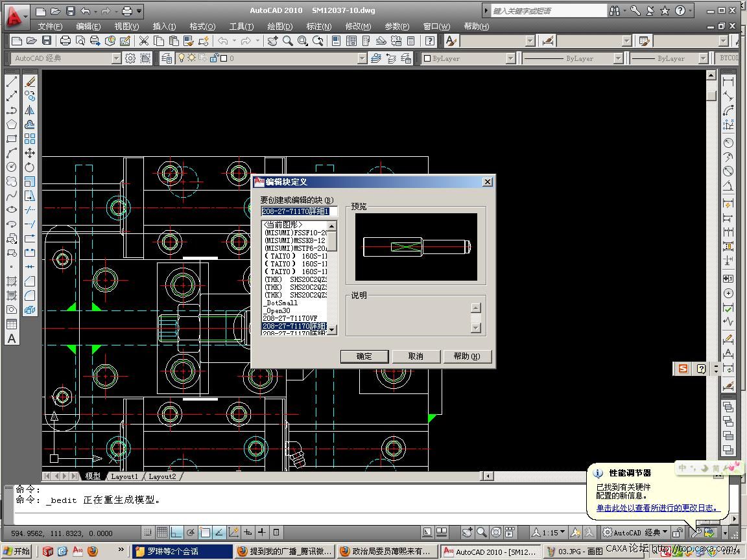Open the annotation scale 1:15 dropdown
Image resolution: width=747 pixels, height=560 pixels.
click(554, 533)
